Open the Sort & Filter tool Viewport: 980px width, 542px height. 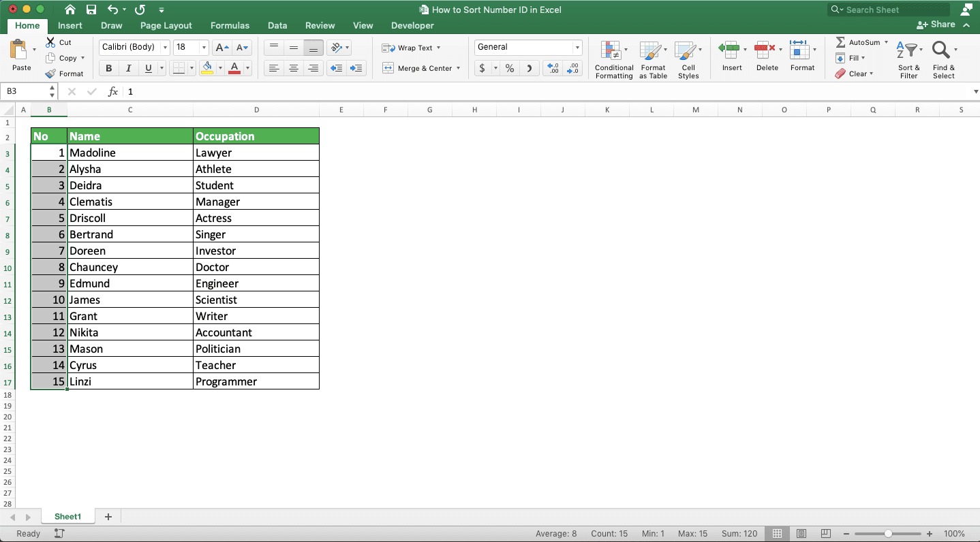tap(908, 58)
